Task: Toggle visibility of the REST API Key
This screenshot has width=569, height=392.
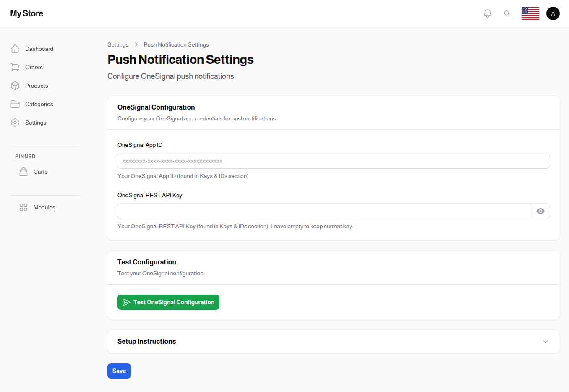Action: coord(540,211)
